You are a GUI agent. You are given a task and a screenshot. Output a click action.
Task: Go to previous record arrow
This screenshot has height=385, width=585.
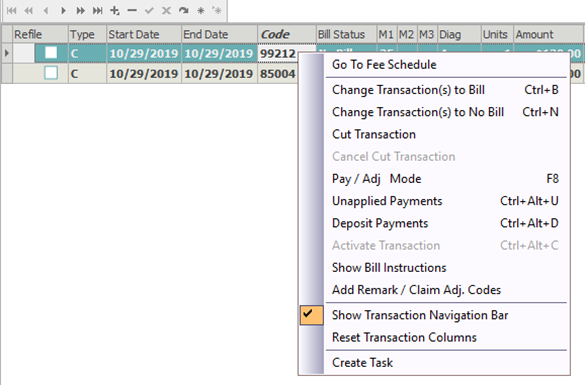tap(46, 10)
